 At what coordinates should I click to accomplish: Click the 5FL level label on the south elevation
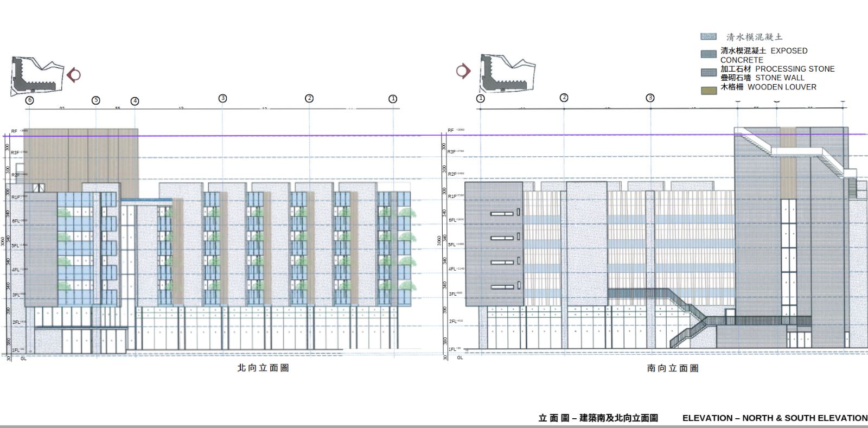coord(452,245)
